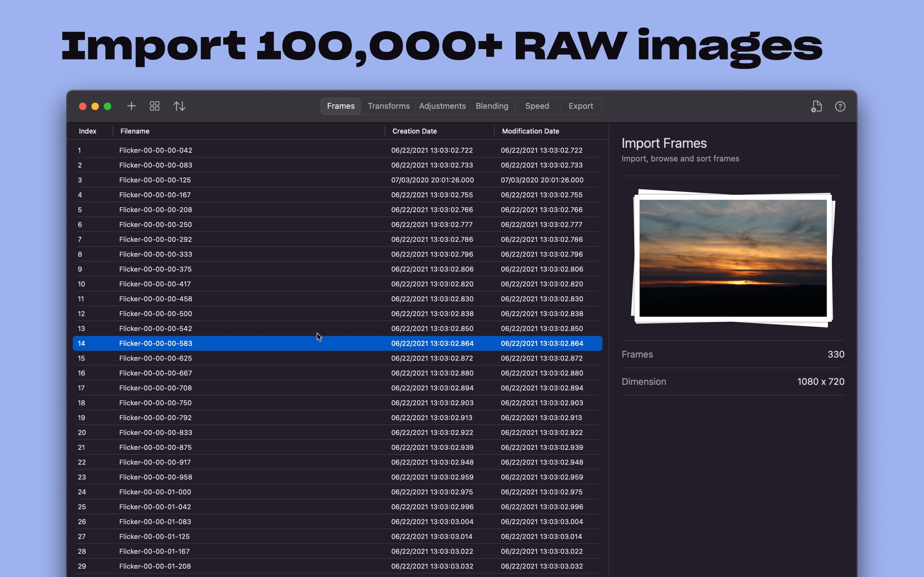This screenshot has width=924, height=577.
Task: Click the sort arrows icon
Action: pos(179,106)
